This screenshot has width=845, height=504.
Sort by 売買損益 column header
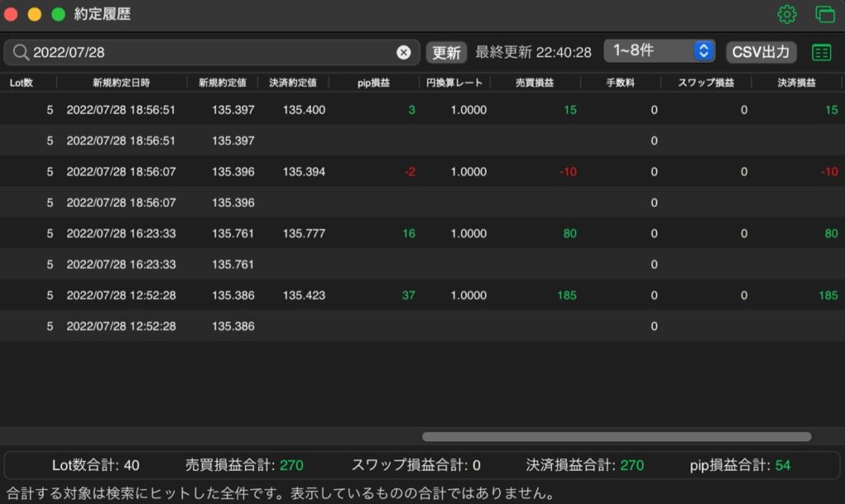pos(534,82)
